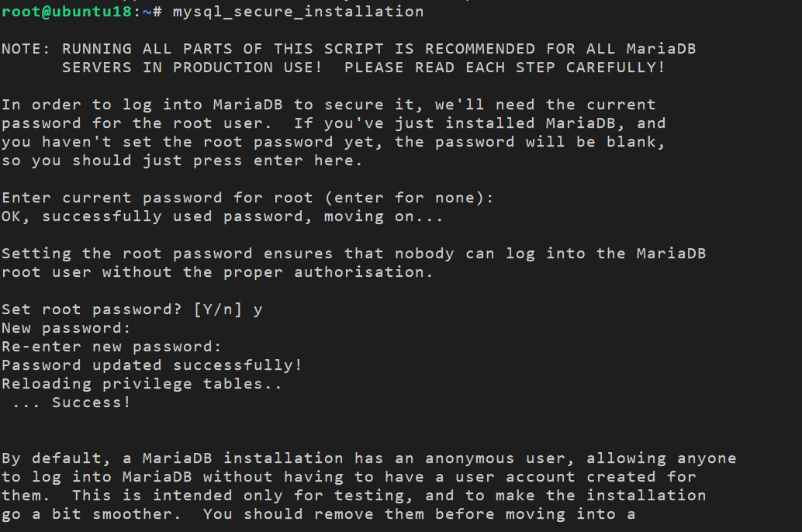The image size is (802, 532).
Task: Click the "Re-enter new password:" prompt line
Action: point(112,347)
